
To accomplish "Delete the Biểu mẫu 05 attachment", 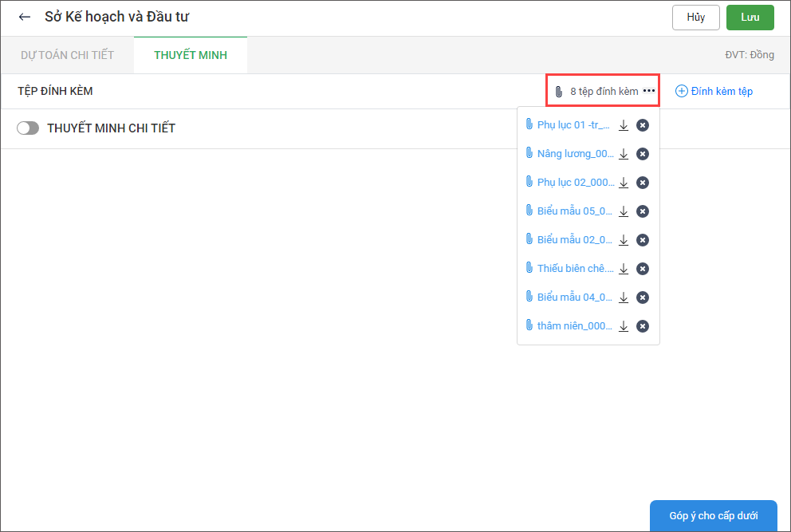I will [643, 211].
